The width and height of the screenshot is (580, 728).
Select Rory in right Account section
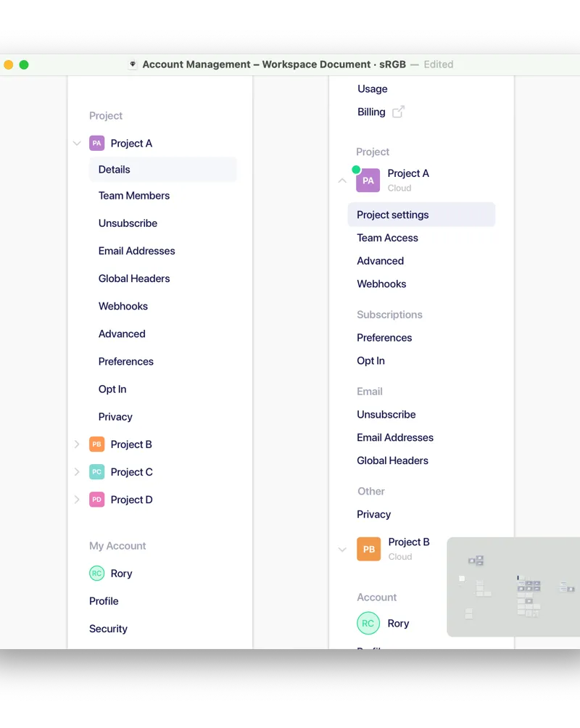[398, 623]
